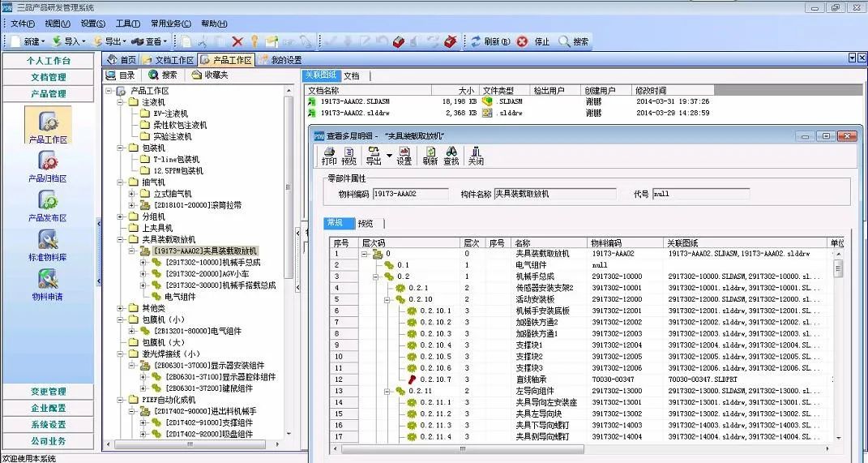868x463 pixels.
Task: Click the 变更管理 navigation button
Action: click(x=48, y=392)
